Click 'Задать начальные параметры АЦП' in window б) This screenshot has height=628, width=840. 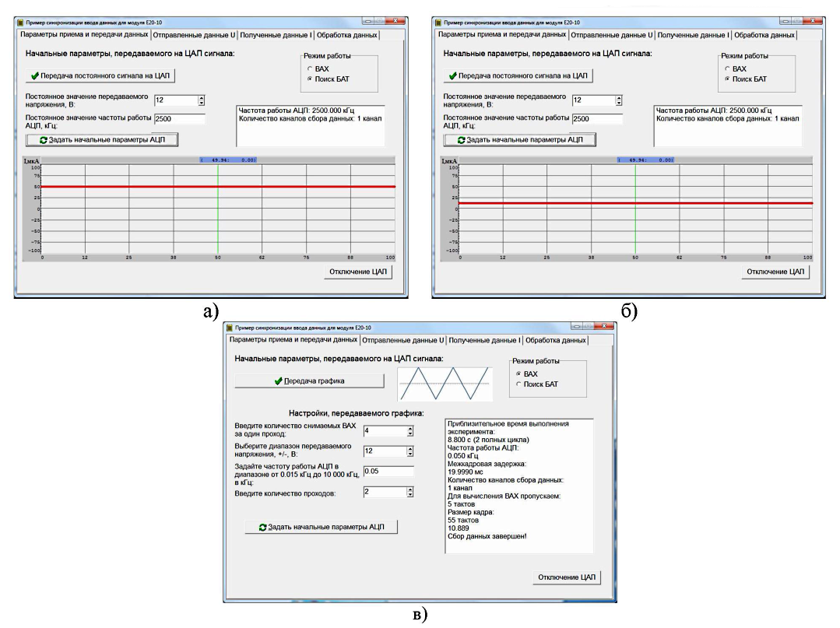click(519, 140)
